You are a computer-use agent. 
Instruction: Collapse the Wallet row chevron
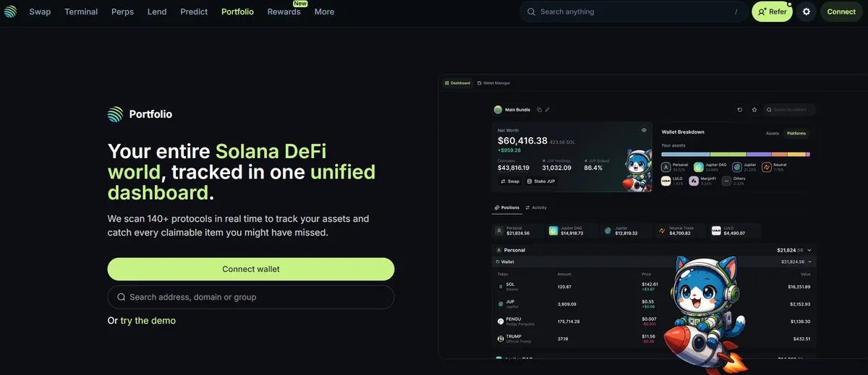(x=809, y=262)
